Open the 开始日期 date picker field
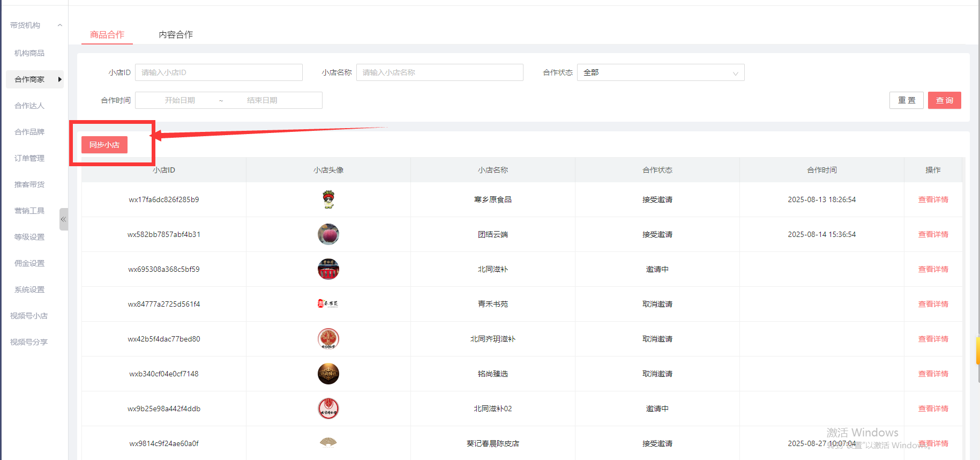This screenshot has width=980, height=460. (x=180, y=100)
